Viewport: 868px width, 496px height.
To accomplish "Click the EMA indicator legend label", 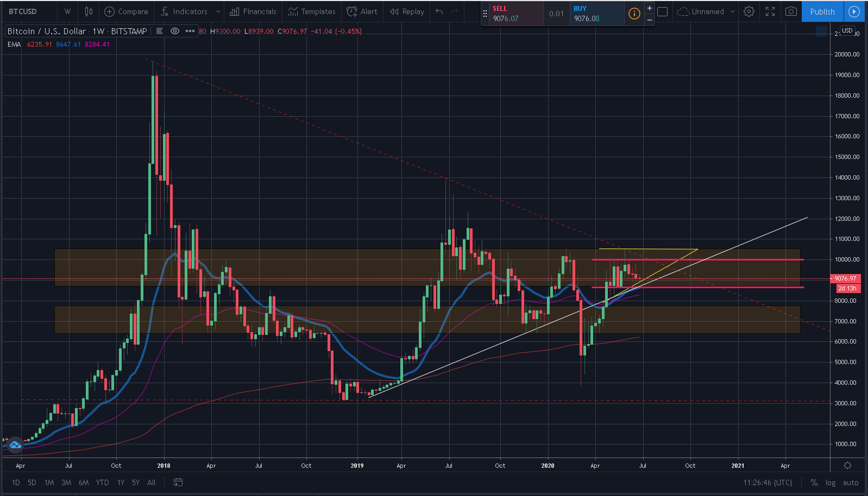I will pyautogui.click(x=14, y=44).
